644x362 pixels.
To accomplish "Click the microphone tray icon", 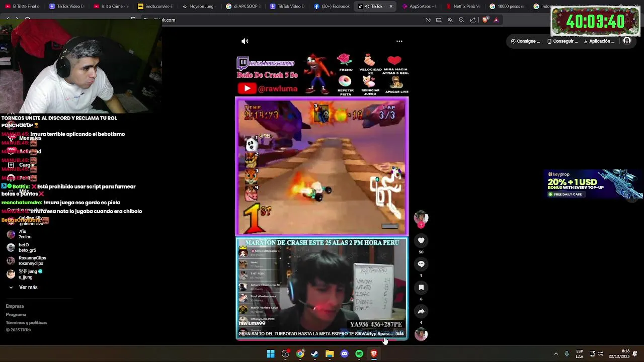I will [567, 354].
